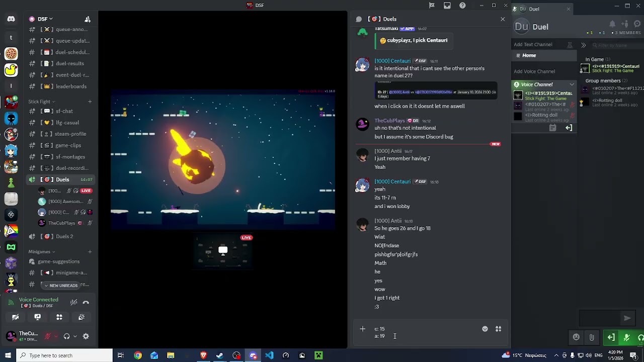
Task: Open the pizza icon server
Action: coord(11,54)
